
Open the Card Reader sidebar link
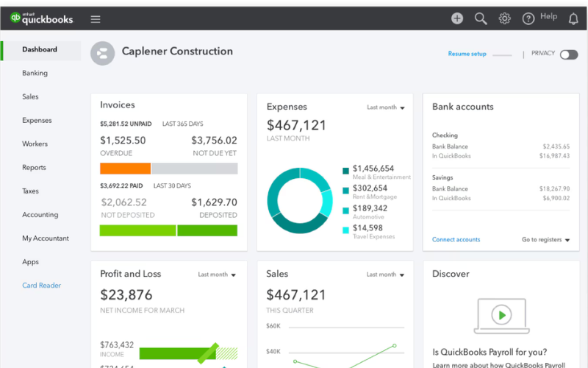point(41,286)
